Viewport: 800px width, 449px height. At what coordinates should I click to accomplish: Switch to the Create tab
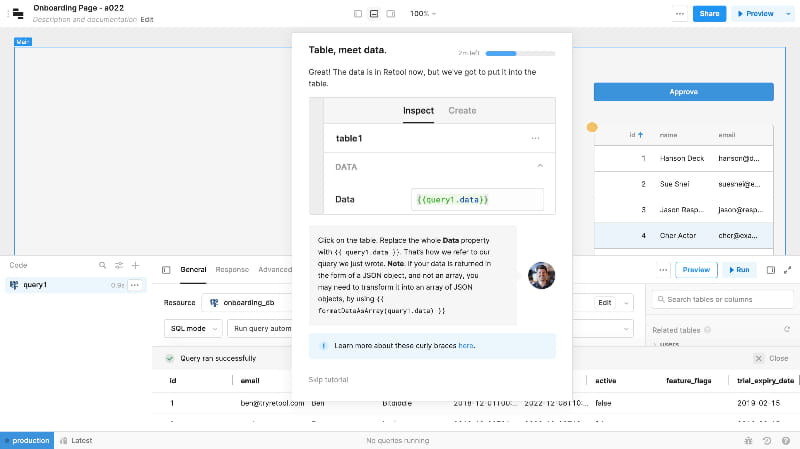[x=462, y=111]
